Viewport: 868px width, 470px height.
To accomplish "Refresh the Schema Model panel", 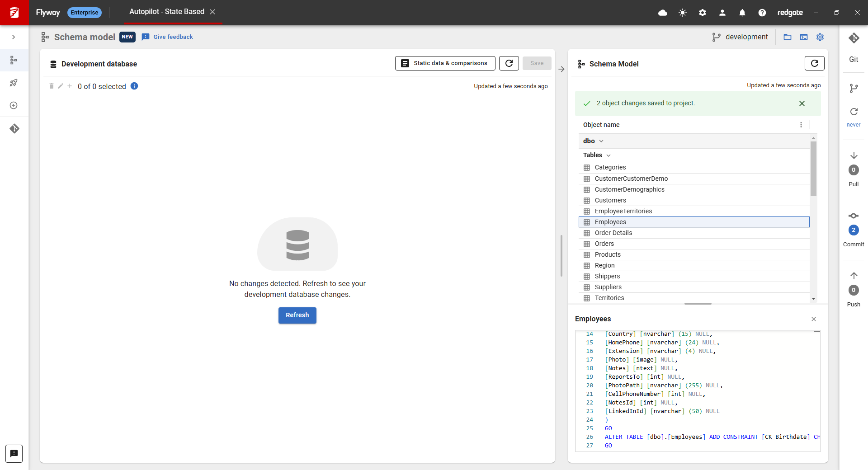I will point(814,64).
